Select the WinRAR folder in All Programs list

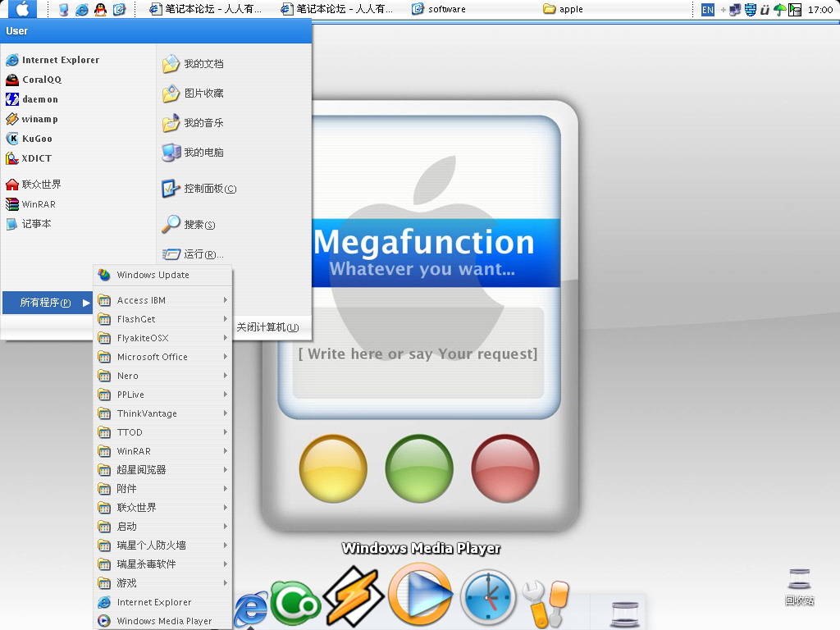tap(163, 451)
